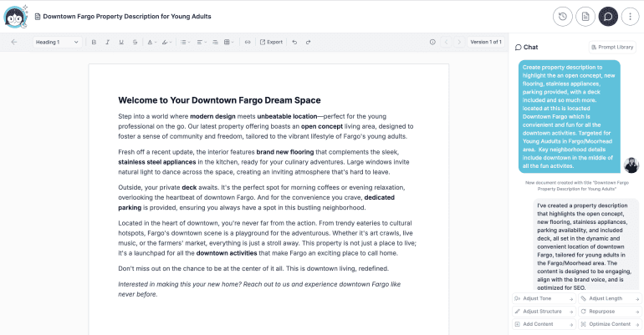Viewport: 644px width, 335px height.
Task: Undo the last edit
Action: [x=294, y=42]
